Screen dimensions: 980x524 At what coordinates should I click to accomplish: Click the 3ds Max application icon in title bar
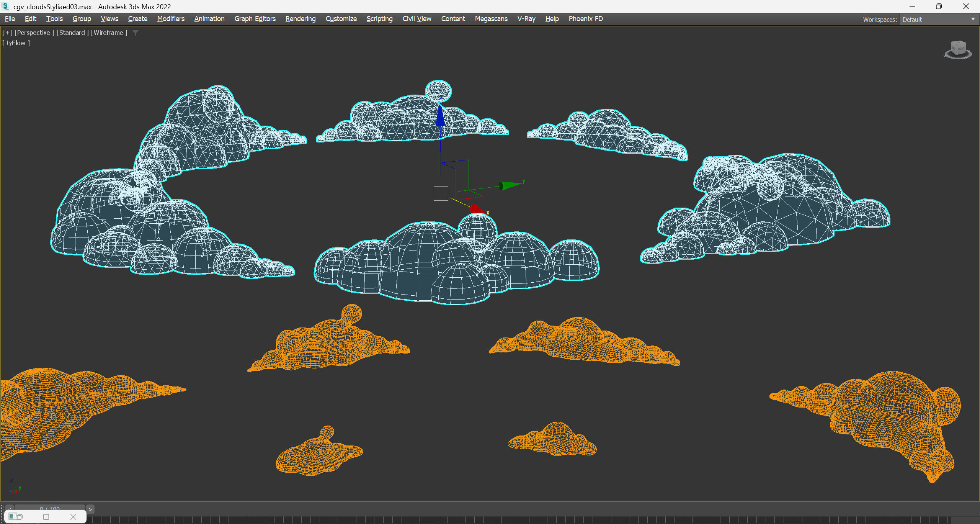click(5, 6)
